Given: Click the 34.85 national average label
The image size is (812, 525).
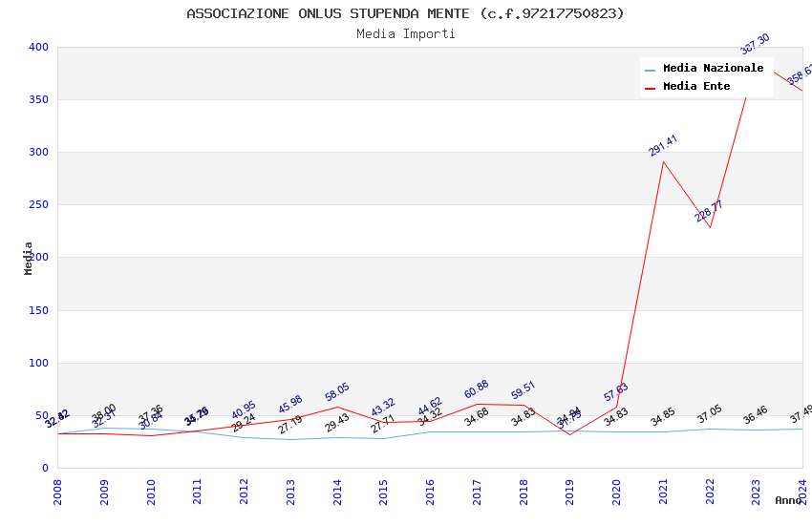Looking at the screenshot, I should (663, 417).
